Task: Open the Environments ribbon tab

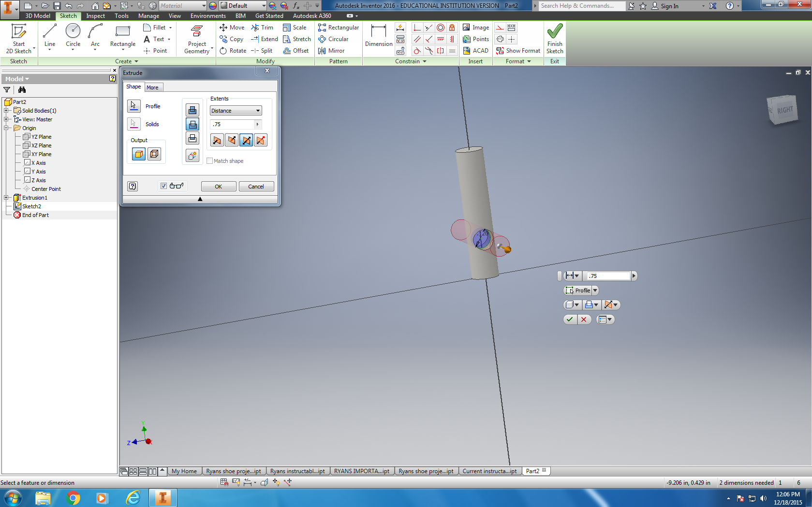Action: (x=208, y=16)
